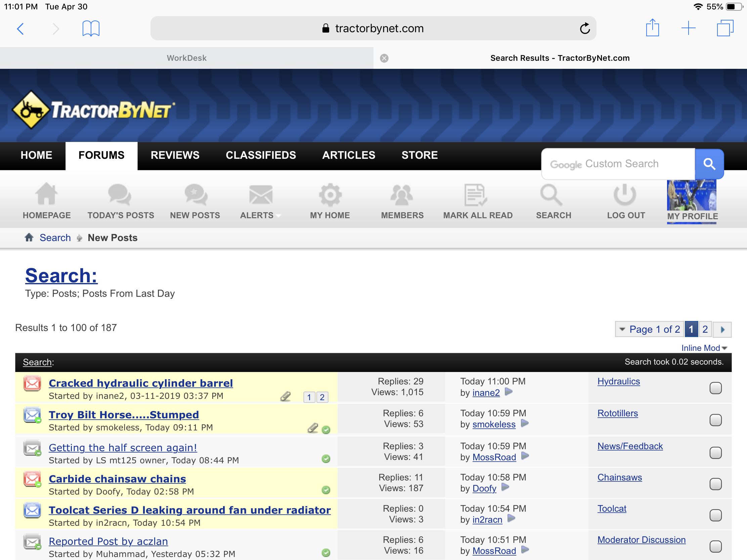Click the Search breadcrumb link
This screenshot has width=747, height=560.
pos(55,238)
